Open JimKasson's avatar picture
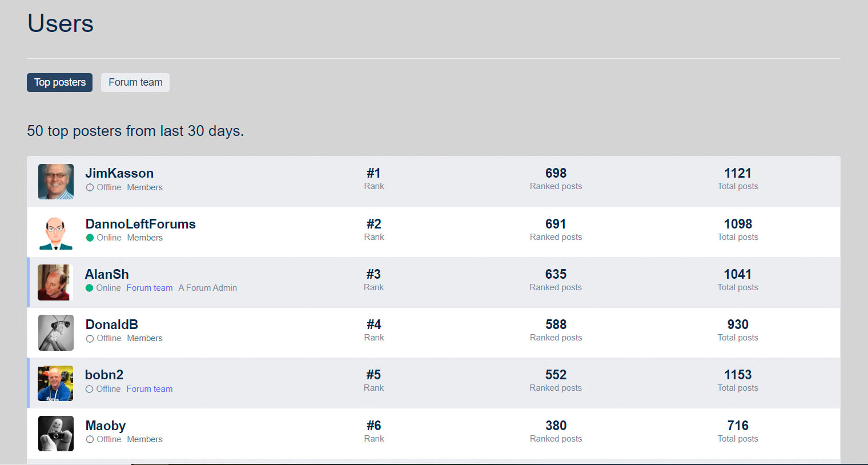The width and height of the screenshot is (868, 465). pos(56,182)
